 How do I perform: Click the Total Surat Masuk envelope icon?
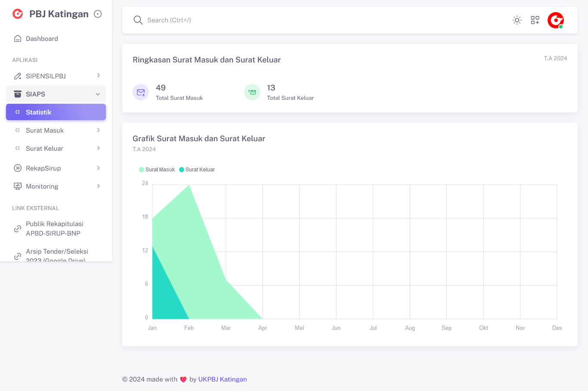141,92
